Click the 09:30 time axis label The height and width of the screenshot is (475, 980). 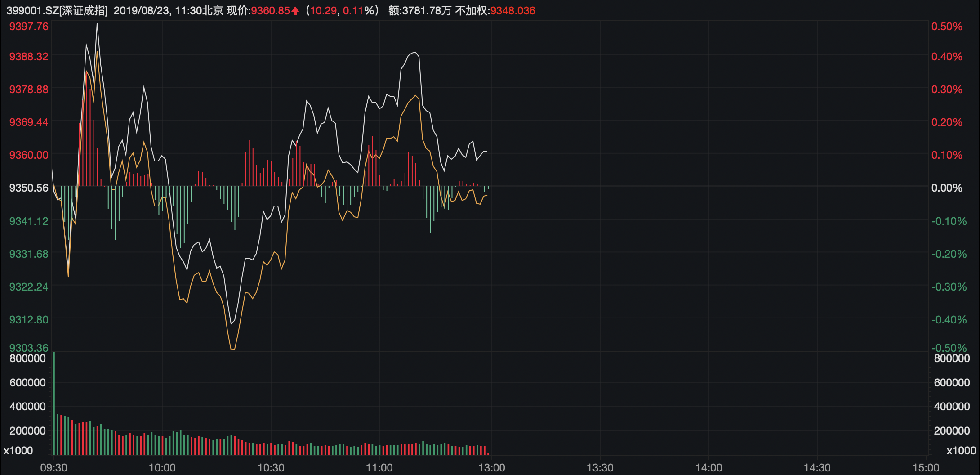tap(54, 468)
